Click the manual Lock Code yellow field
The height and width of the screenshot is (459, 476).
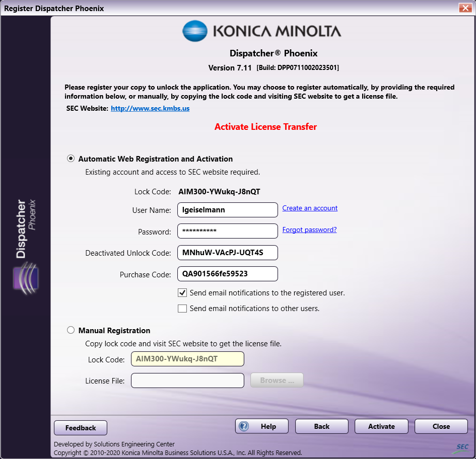[x=187, y=359]
